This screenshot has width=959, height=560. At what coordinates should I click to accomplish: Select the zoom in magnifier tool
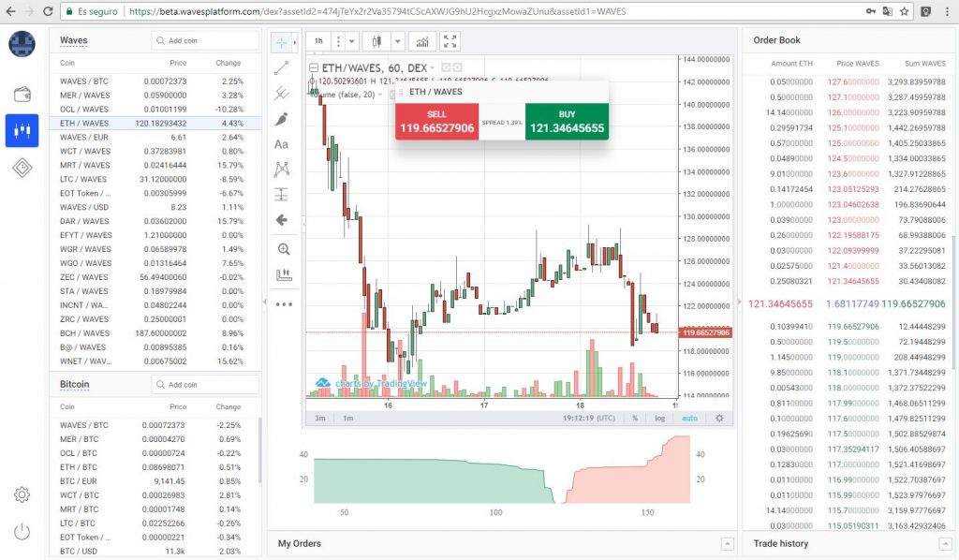pos(283,249)
